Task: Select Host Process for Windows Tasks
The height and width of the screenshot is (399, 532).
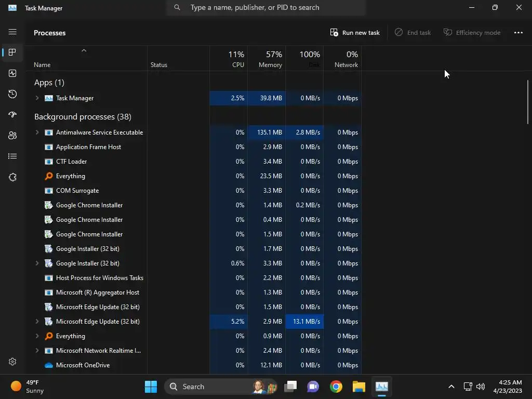Action: pos(194,278)
